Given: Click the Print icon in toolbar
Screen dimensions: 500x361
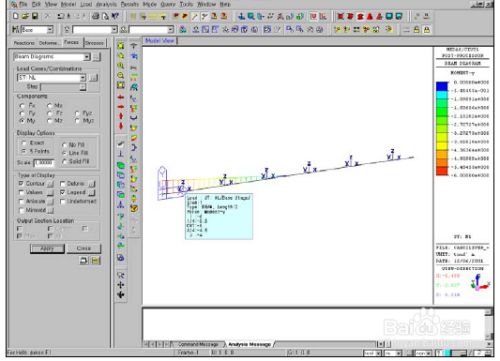Looking at the screenshot, I should point(96,16).
